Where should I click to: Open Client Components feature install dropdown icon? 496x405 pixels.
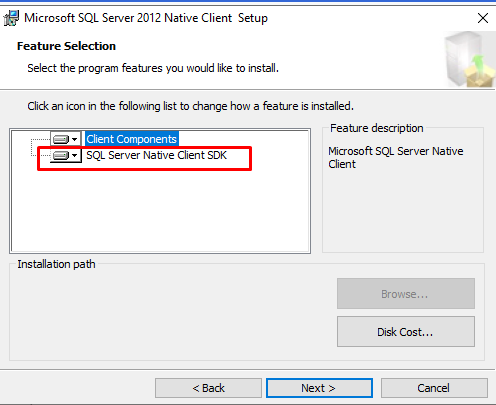pyautogui.click(x=65, y=139)
